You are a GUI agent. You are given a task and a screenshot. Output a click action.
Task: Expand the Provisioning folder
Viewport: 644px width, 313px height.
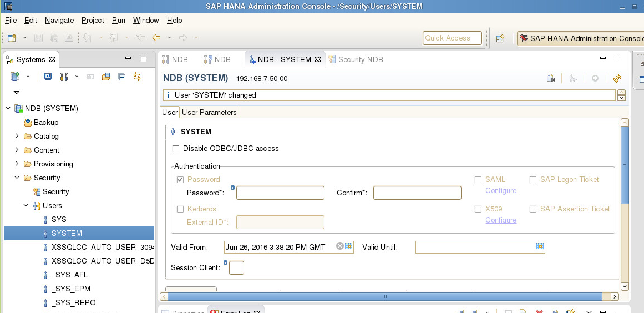[x=17, y=164]
